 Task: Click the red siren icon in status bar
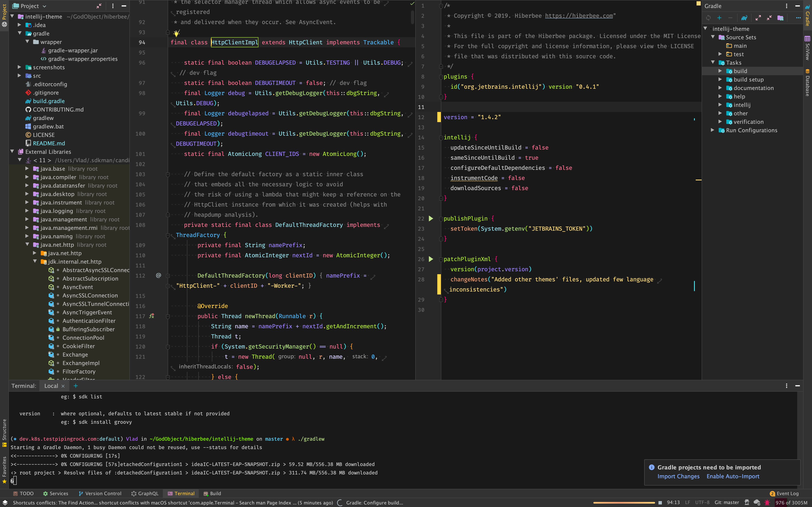[x=767, y=502]
